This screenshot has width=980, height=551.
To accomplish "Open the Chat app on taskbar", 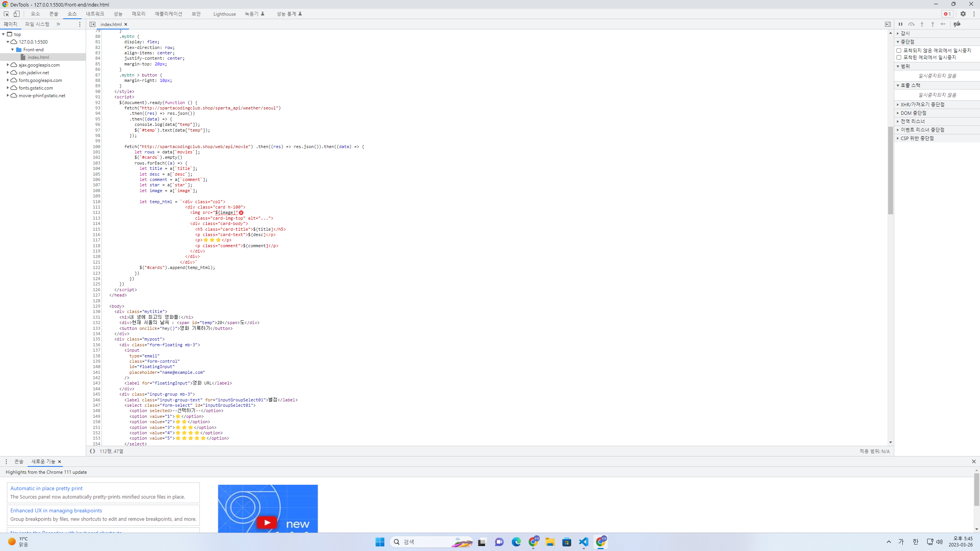I will click(x=499, y=542).
